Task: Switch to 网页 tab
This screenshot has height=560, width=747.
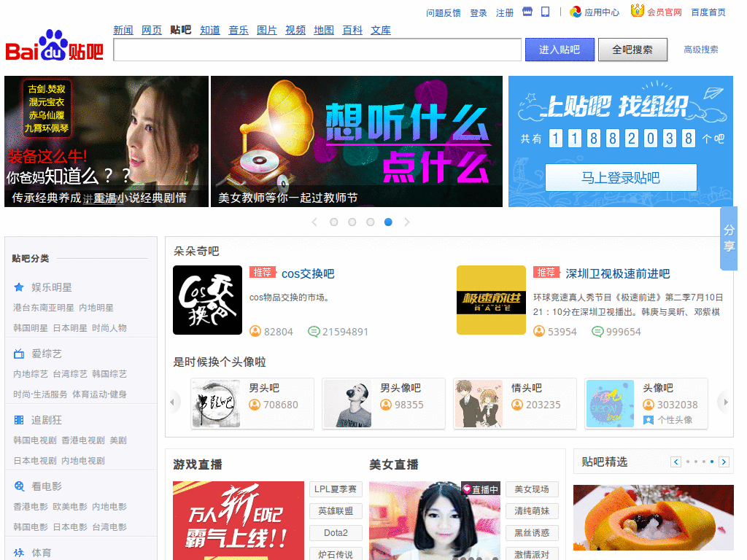Action: (x=152, y=30)
